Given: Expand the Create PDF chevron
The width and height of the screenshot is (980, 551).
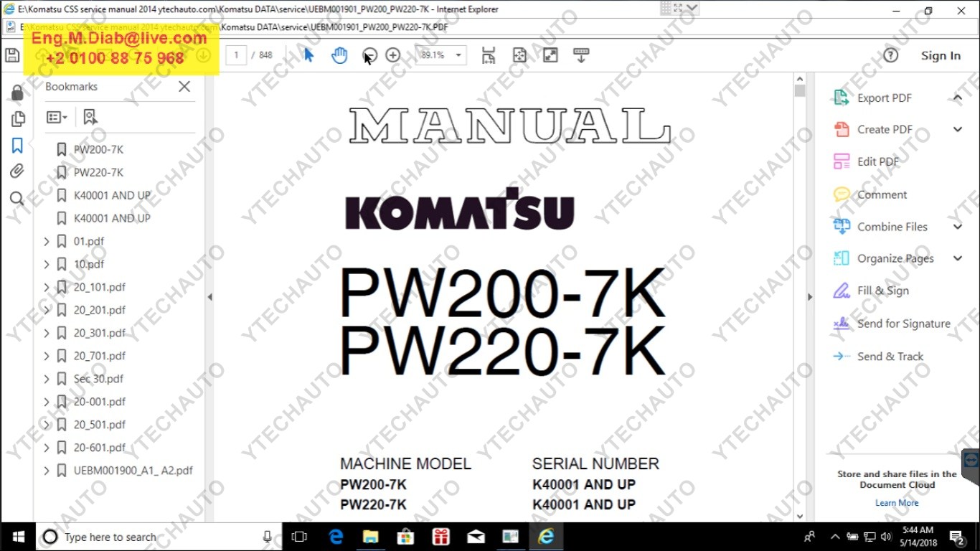Looking at the screenshot, I should (957, 129).
